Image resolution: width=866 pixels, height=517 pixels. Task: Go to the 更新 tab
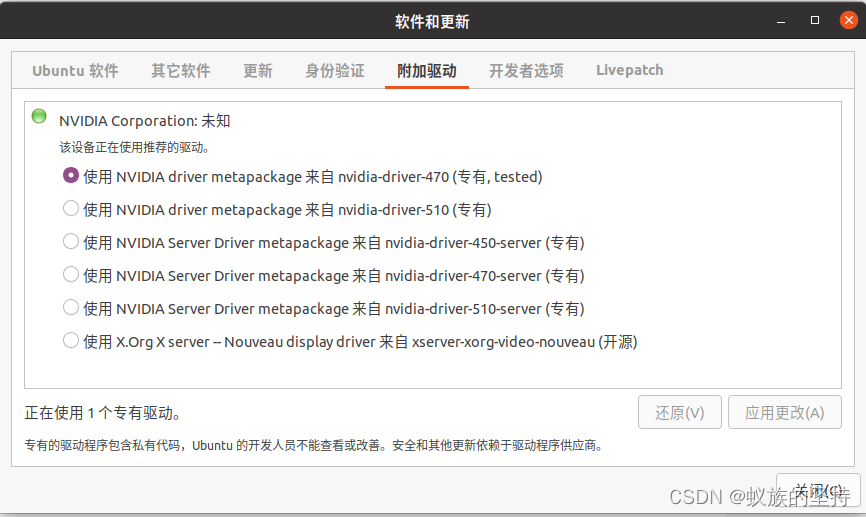[258, 71]
